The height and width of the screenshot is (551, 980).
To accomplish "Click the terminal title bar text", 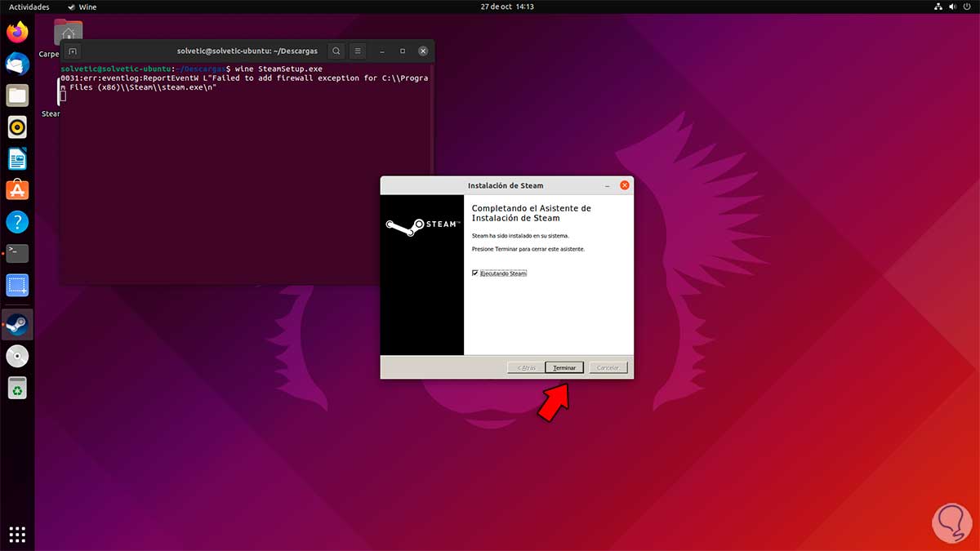I will point(247,51).
